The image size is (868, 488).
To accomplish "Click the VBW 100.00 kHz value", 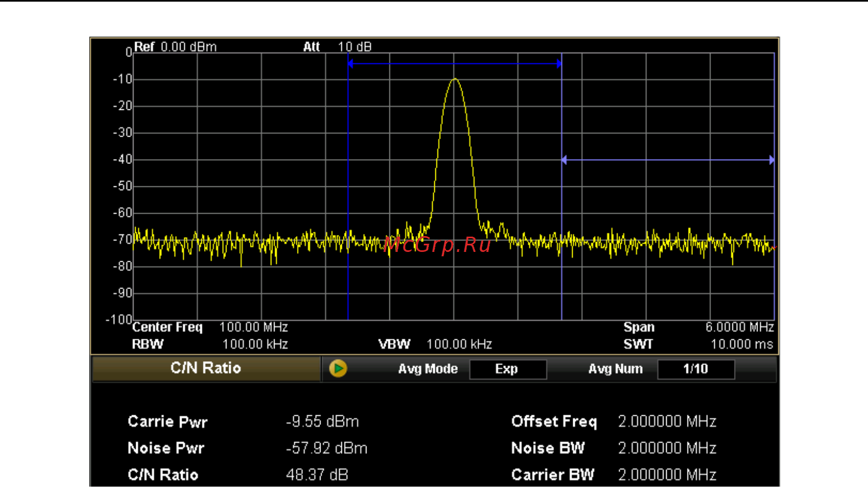I will pos(459,344).
